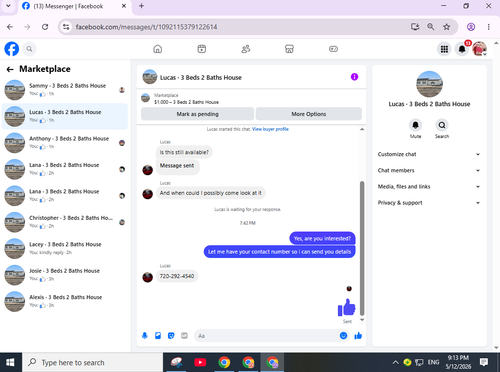
Task: Open the account profile picture menu
Action: [x=479, y=49]
